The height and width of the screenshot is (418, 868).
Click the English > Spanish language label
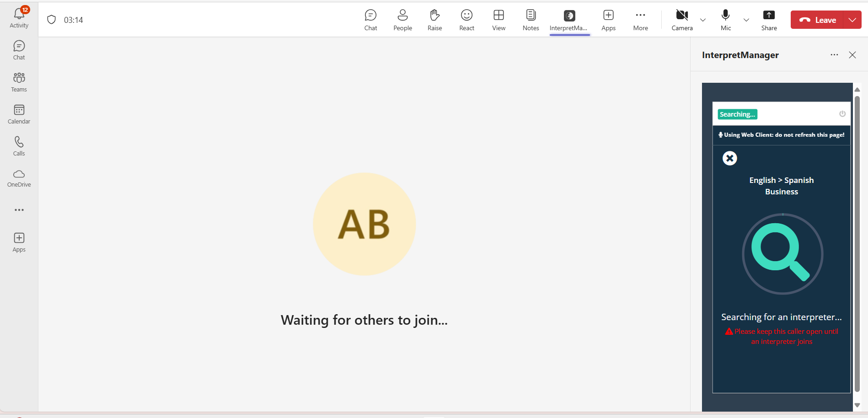[782, 180]
